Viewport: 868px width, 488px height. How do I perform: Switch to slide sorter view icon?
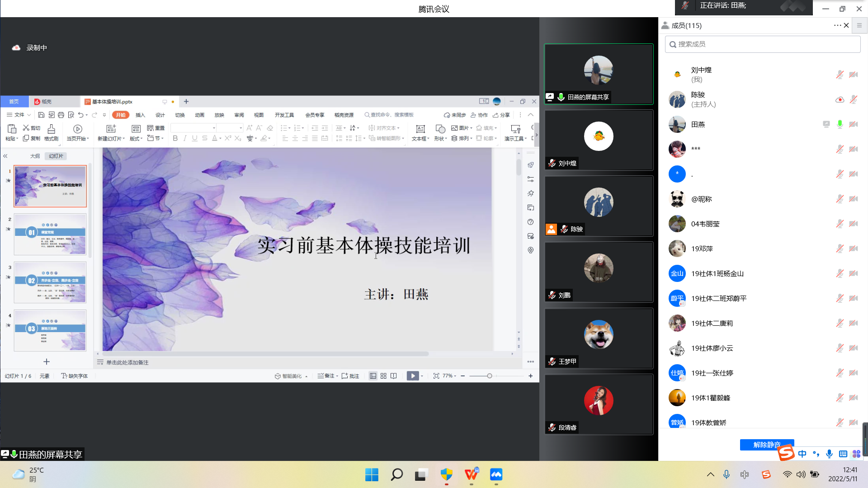[383, 376]
